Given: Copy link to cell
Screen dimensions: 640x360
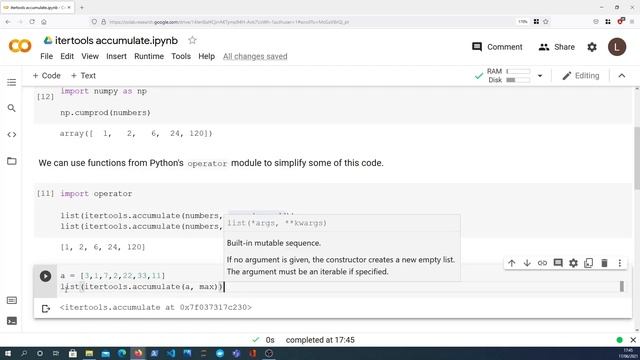Looking at the screenshot, I should pyautogui.click(x=542, y=263).
